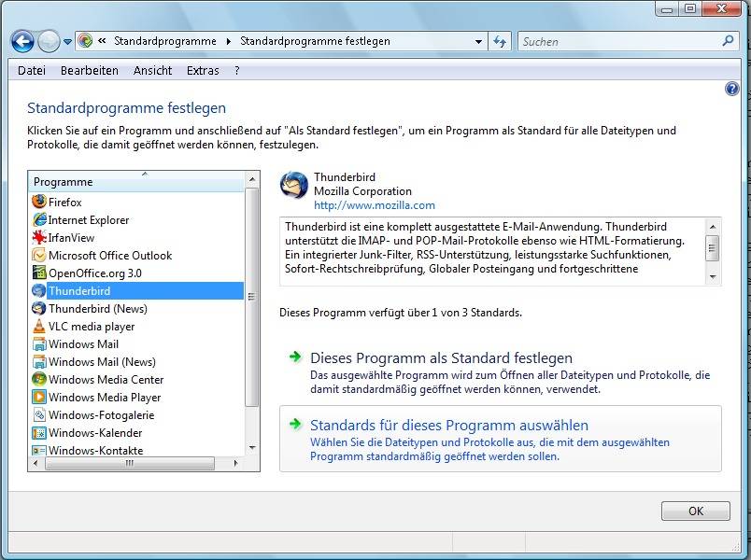Click the Windows-Fotogalerie icon
Image resolution: width=751 pixels, height=560 pixels.
pyautogui.click(x=39, y=414)
